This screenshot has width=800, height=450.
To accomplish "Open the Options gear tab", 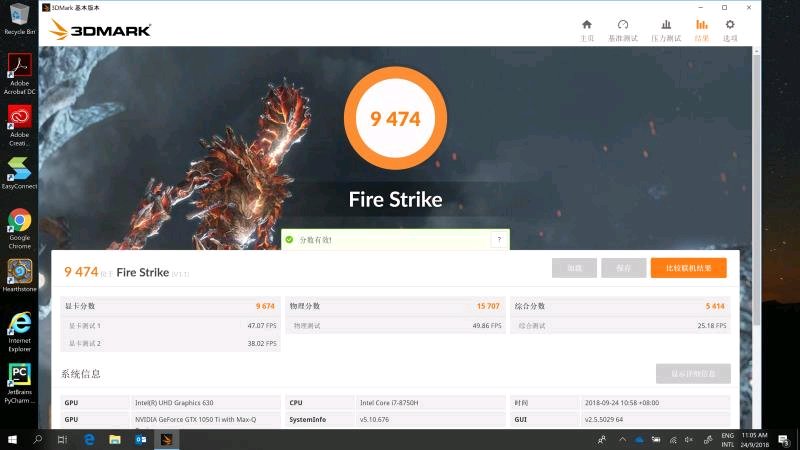I will 730,30.
